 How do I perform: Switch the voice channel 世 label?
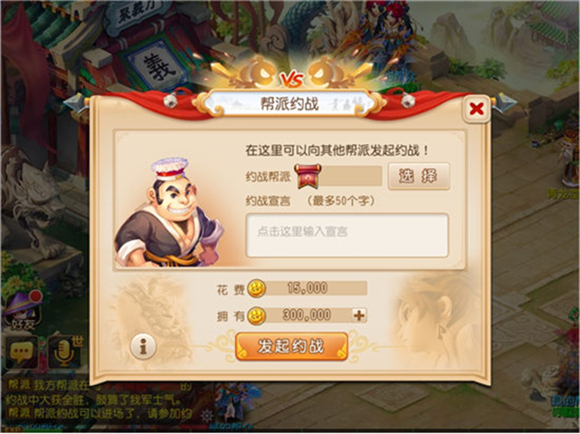77,341
